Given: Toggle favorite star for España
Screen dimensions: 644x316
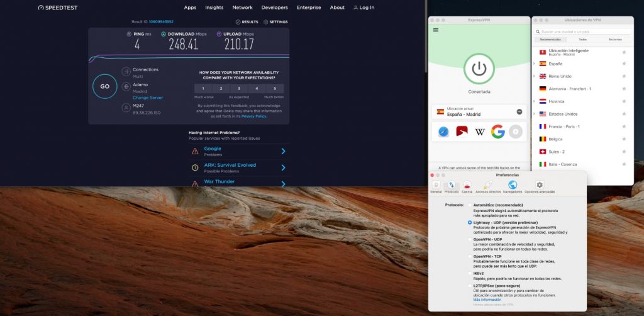Looking at the screenshot, I should pyautogui.click(x=624, y=64).
